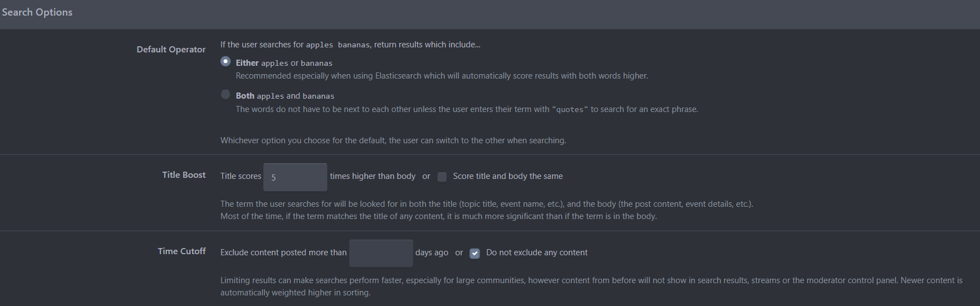The height and width of the screenshot is (306, 980).
Task: Click 'Exclude content posted more than' text
Action: click(x=283, y=252)
